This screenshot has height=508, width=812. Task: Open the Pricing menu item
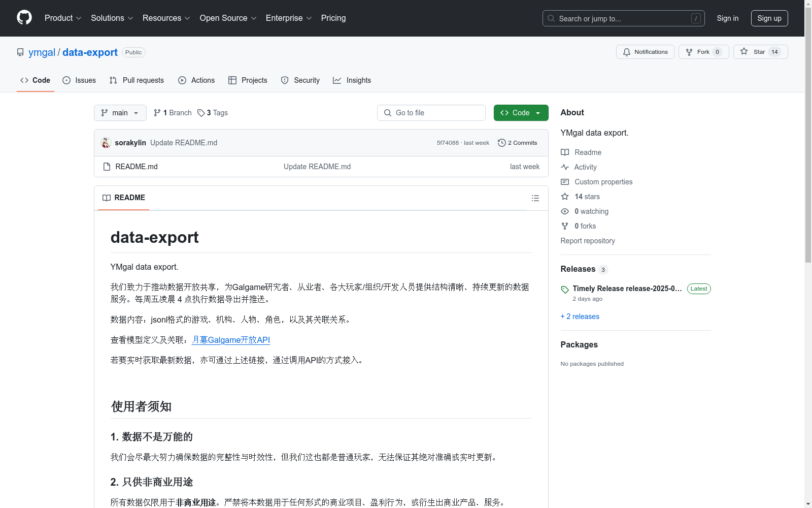(x=333, y=18)
